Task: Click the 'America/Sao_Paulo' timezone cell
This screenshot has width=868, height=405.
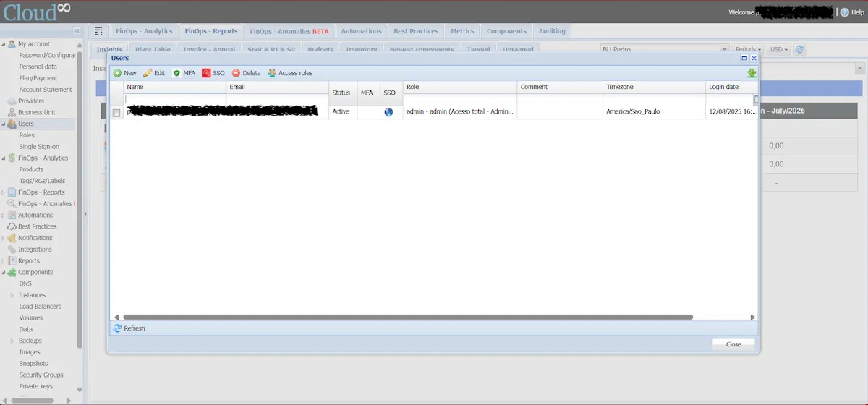Action: pos(633,112)
